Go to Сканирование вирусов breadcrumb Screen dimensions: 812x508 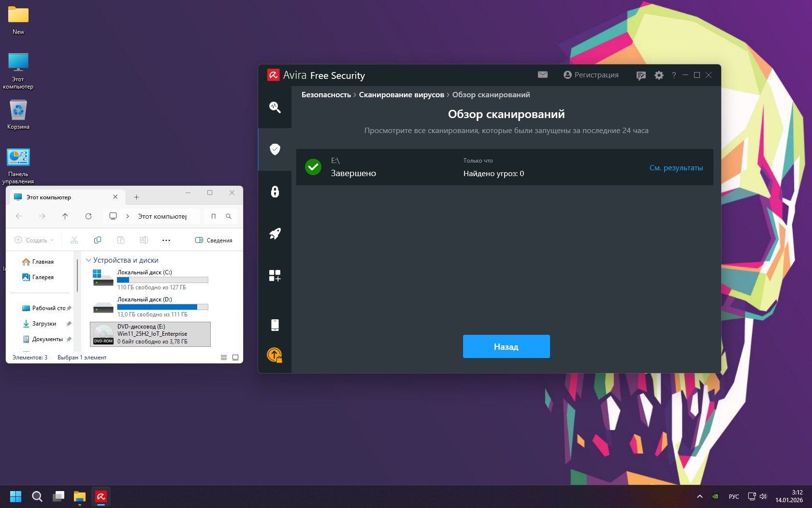[401, 95]
